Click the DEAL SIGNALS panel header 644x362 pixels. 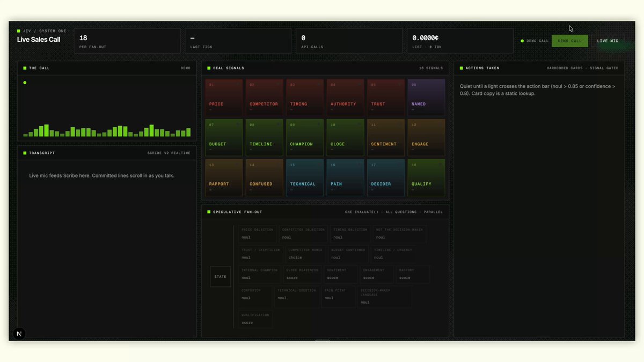(325, 68)
